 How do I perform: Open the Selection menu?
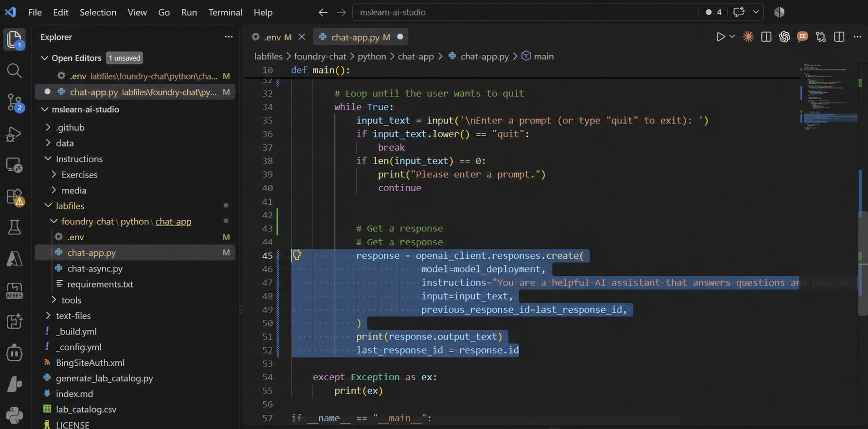click(98, 12)
